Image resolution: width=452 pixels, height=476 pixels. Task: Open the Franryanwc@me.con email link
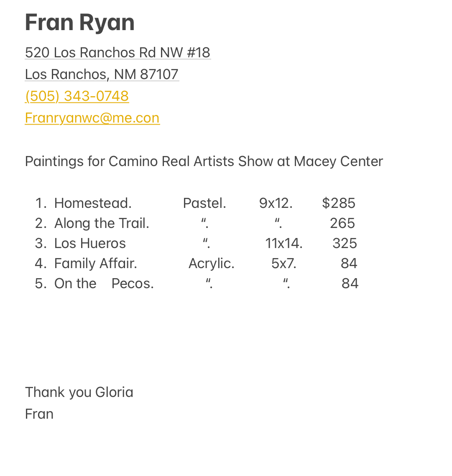(x=92, y=118)
